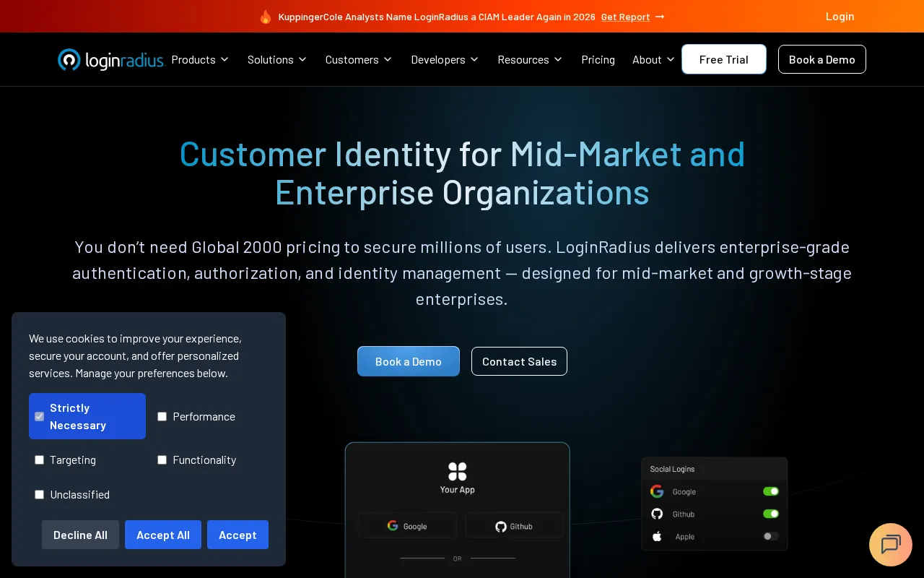The height and width of the screenshot is (578, 924).
Task: Open the chat widget icon
Action: pyautogui.click(x=891, y=545)
